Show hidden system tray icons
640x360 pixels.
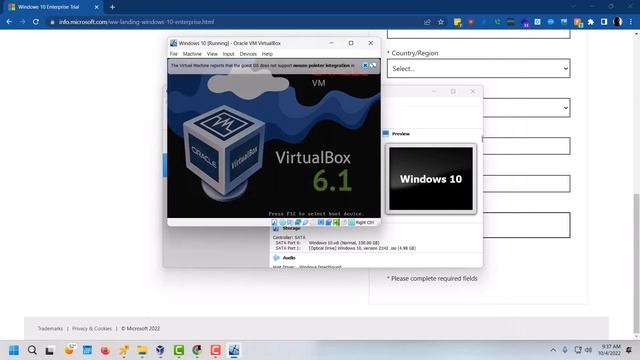553,350
